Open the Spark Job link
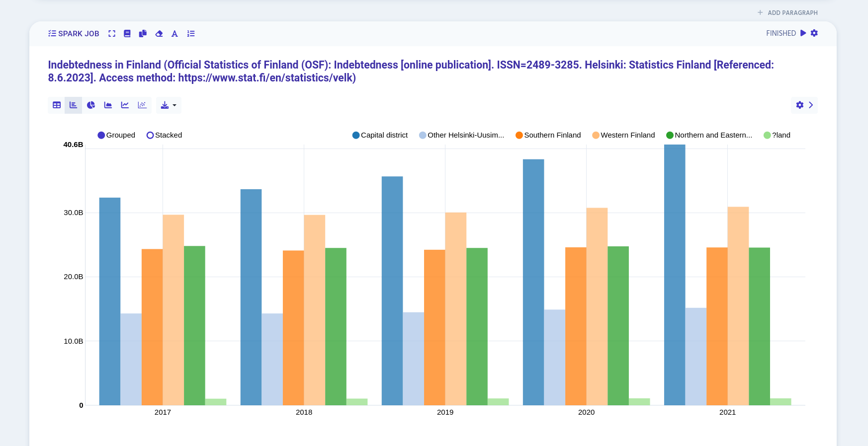The width and height of the screenshot is (868, 446). [x=74, y=34]
